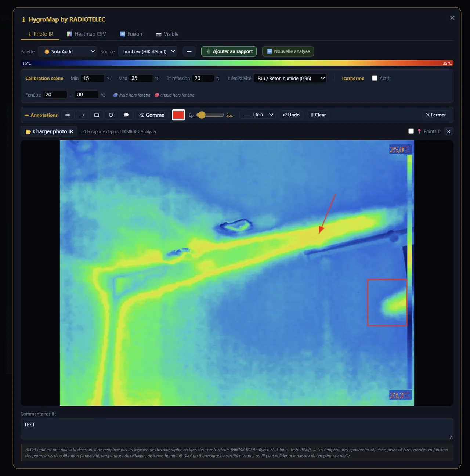
Task: Open the Visible tab
Action: click(167, 34)
